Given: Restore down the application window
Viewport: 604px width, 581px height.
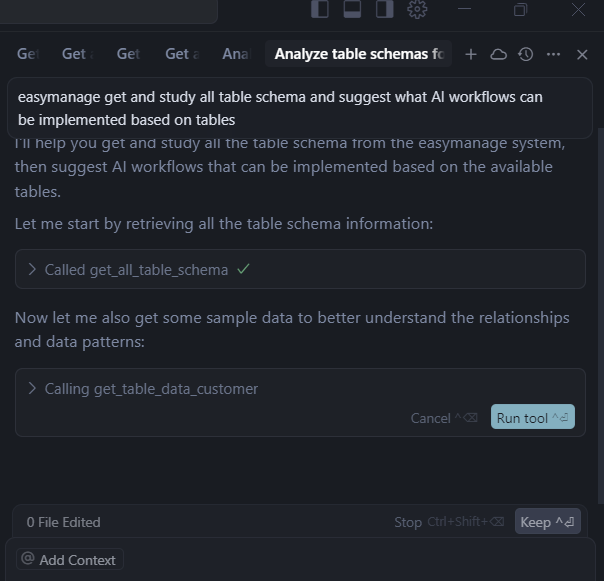Looking at the screenshot, I should coord(520,9).
